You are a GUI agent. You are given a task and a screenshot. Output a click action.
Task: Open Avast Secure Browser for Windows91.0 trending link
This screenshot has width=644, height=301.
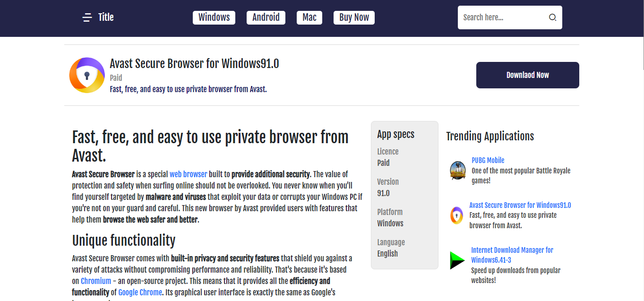coord(520,205)
